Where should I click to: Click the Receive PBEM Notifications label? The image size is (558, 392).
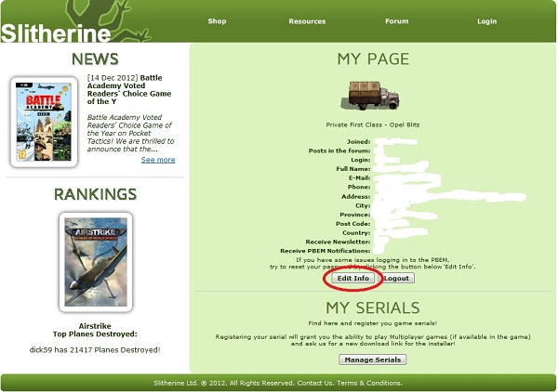[x=325, y=251]
